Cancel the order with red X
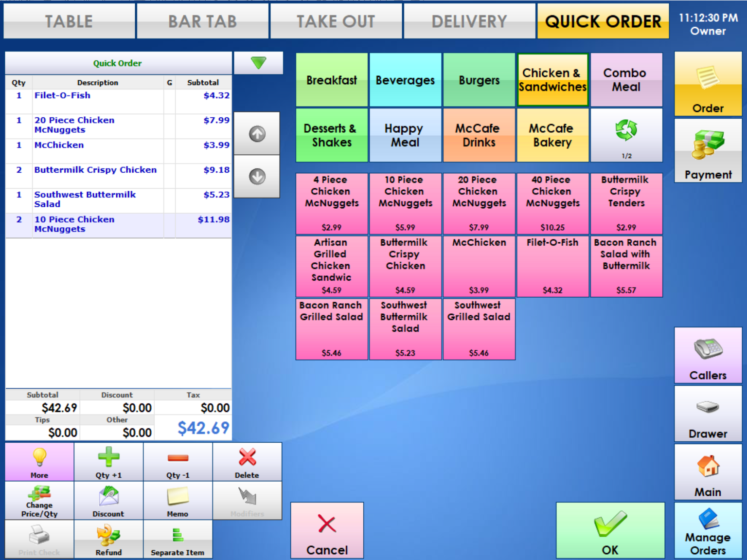Screen dimensions: 747x560 click(327, 530)
